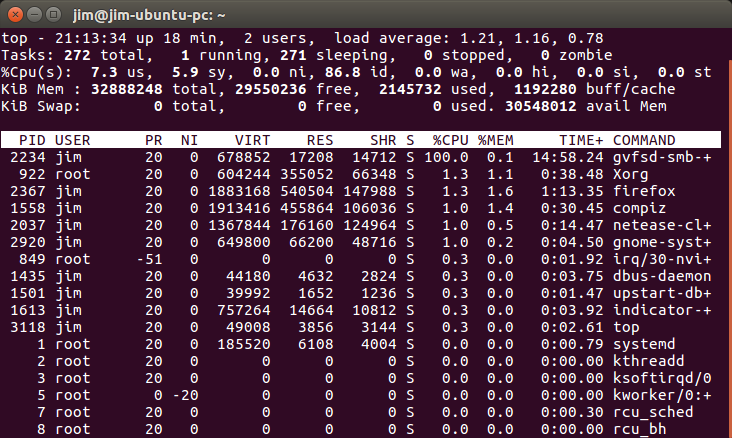The width and height of the screenshot is (732, 438).
Task: Select the systemd process name
Action: pos(644,344)
